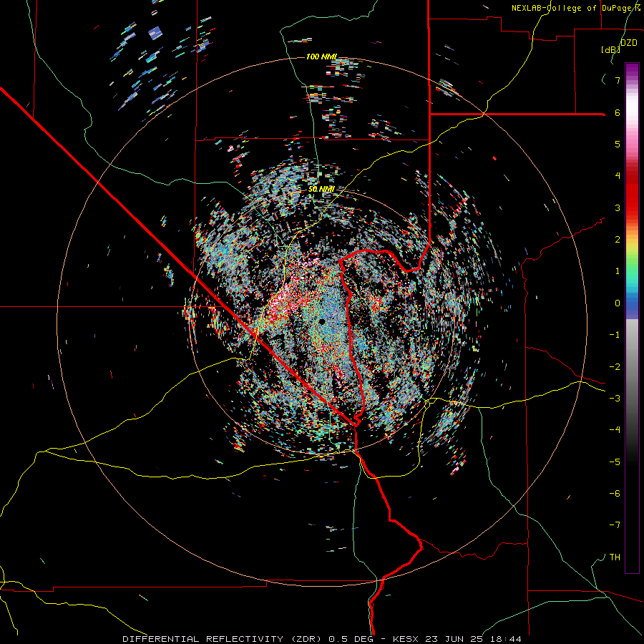Image resolution: width=644 pixels, height=644 pixels.
Task: Click the 1 value on color scale
Action: [x=618, y=271]
